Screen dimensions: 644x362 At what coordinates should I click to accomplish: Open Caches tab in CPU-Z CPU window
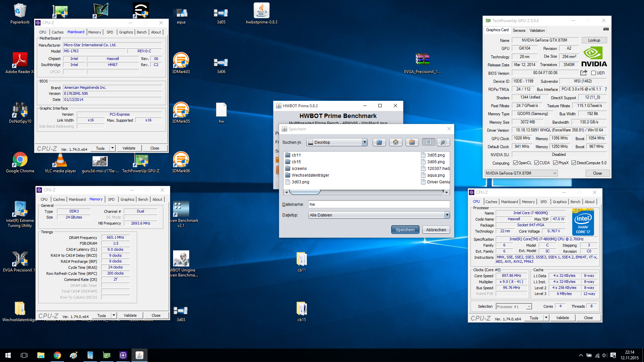pyautogui.click(x=491, y=202)
